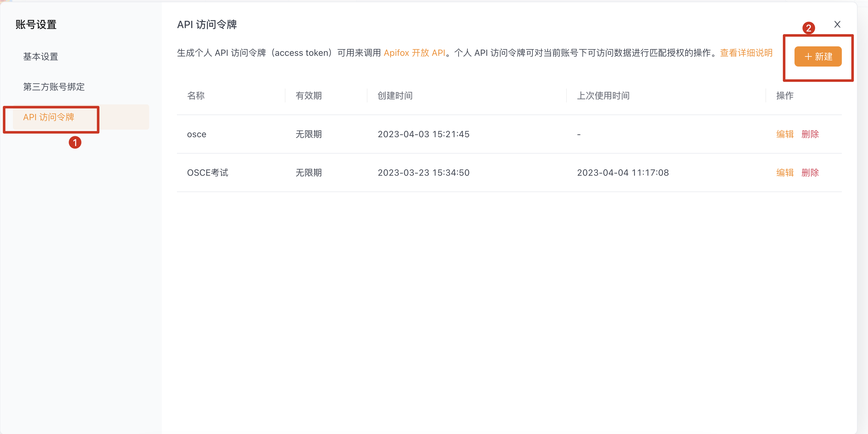The height and width of the screenshot is (434, 868).
Task: Click the 新建 button to create a token
Action: click(818, 56)
